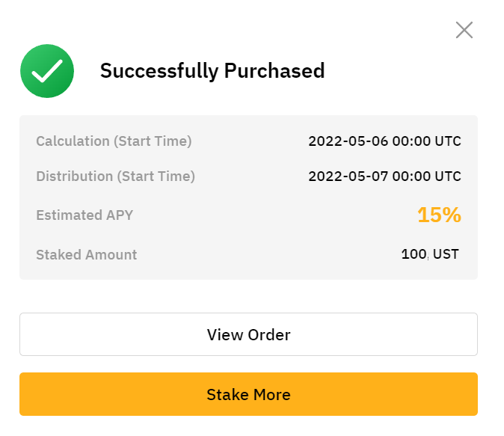Click the word "Purchased" in the heading

point(274,71)
